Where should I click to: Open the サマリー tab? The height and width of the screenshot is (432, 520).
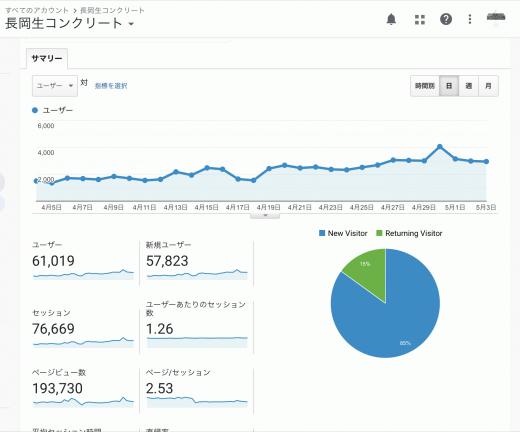pos(47,59)
